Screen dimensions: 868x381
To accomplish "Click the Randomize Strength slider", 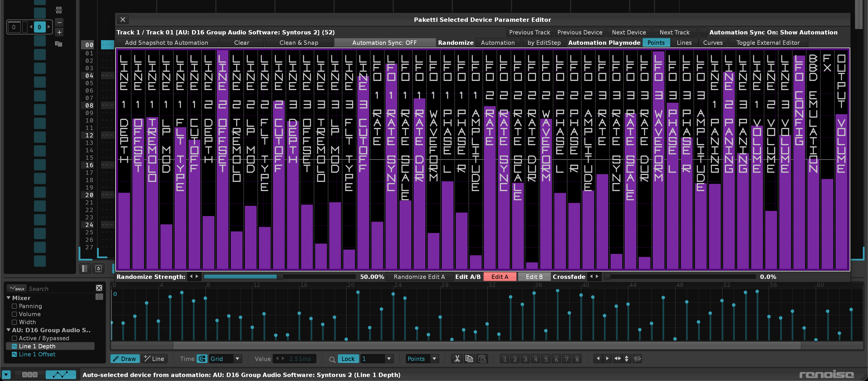I will (280, 277).
